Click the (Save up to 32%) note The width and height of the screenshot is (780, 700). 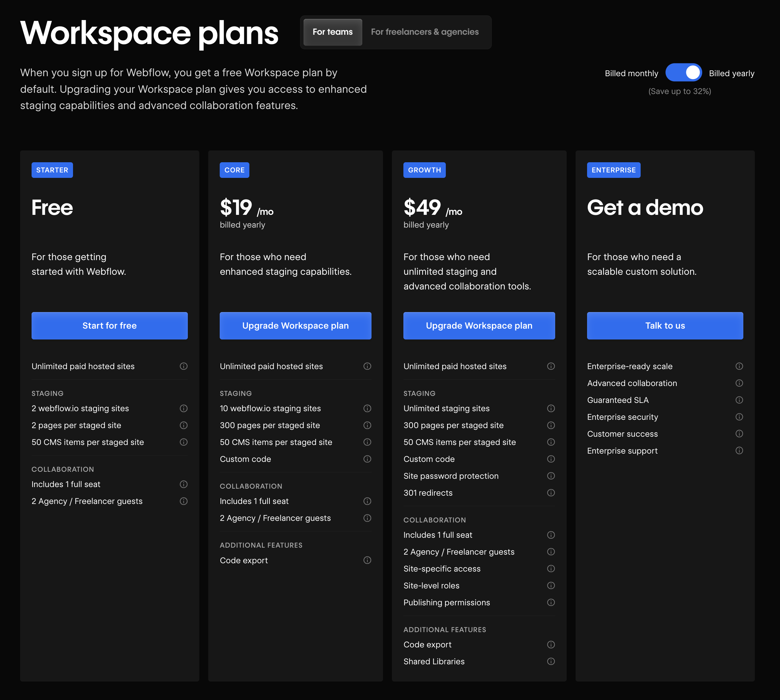pyautogui.click(x=680, y=91)
